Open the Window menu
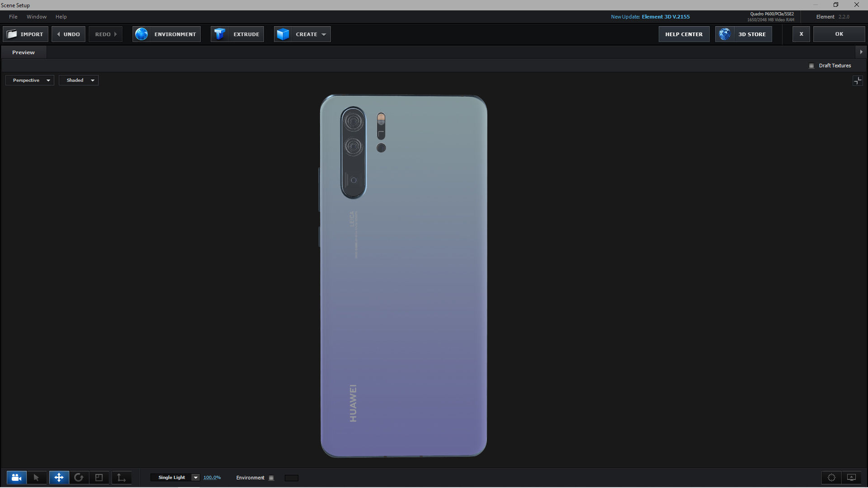Viewport: 868px width, 488px height. pyautogui.click(x=37, y=17)
